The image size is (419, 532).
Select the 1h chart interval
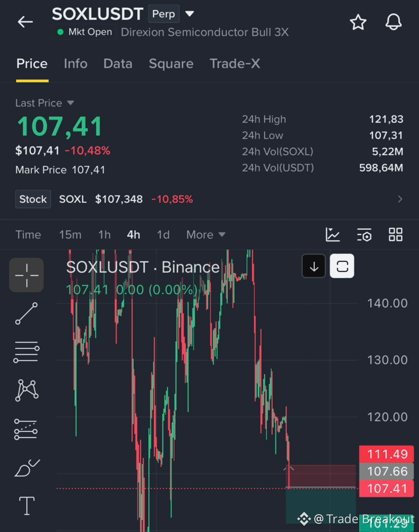pyautogui.click(x=104, y=235)
